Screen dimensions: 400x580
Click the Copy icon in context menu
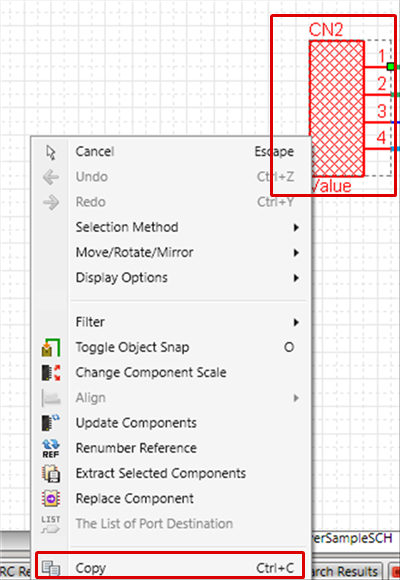[51, 568]
